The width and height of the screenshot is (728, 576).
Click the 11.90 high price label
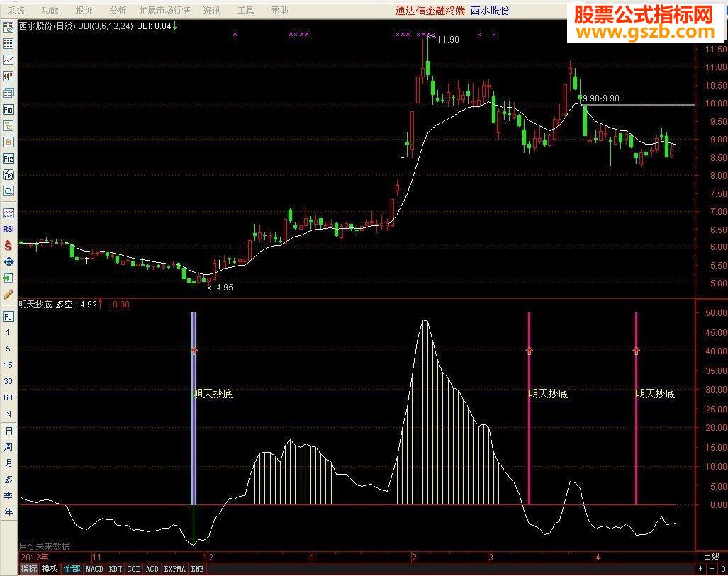coord(448,40)
